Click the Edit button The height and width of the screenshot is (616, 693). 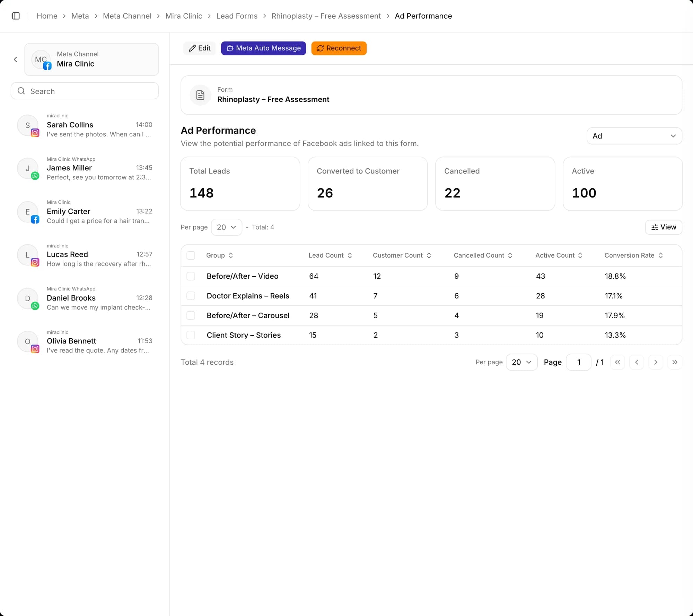pyautogui.click(x=200, y=48)
